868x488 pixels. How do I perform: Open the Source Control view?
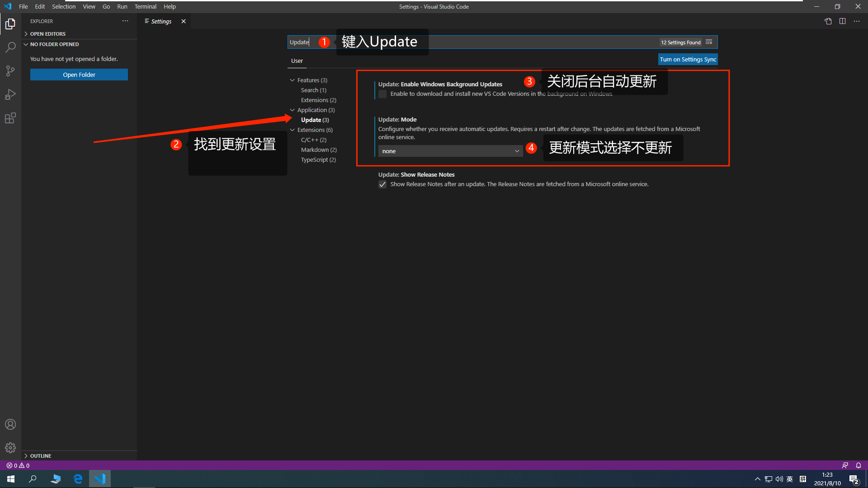10,70
